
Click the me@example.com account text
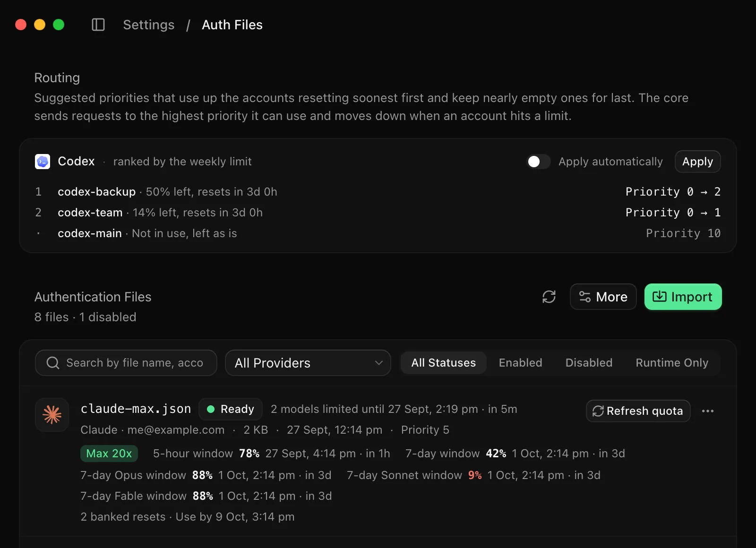tap(176, 430)
